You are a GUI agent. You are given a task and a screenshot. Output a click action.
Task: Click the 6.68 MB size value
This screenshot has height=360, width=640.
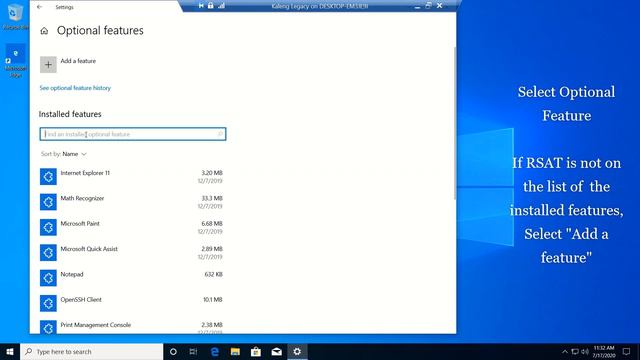point(212,224)
